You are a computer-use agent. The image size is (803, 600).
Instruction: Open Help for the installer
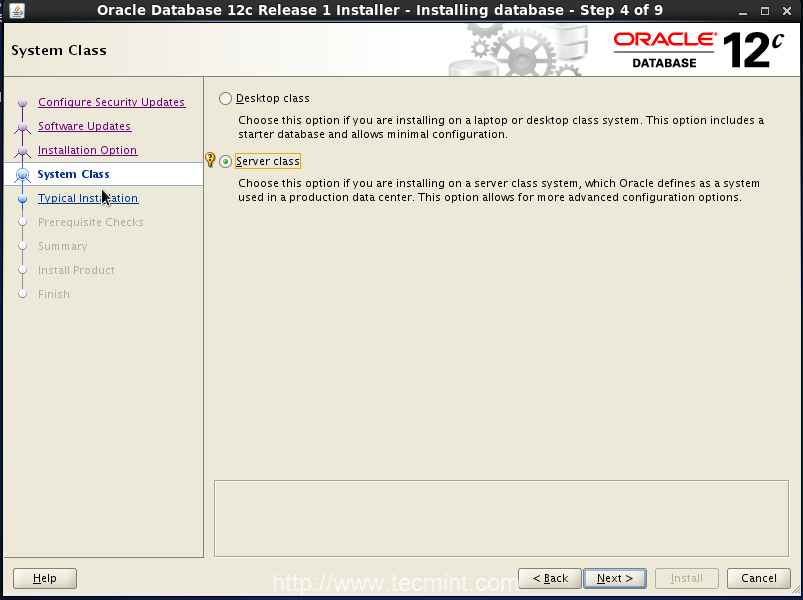(x=45, y=578)
